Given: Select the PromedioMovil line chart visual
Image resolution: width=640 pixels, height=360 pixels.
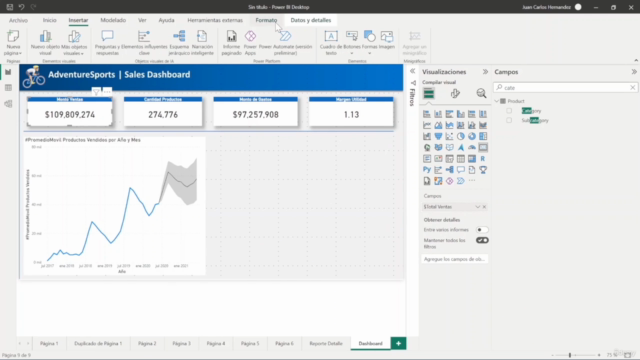Looking at the screenshot, I should tap(114, 206).
